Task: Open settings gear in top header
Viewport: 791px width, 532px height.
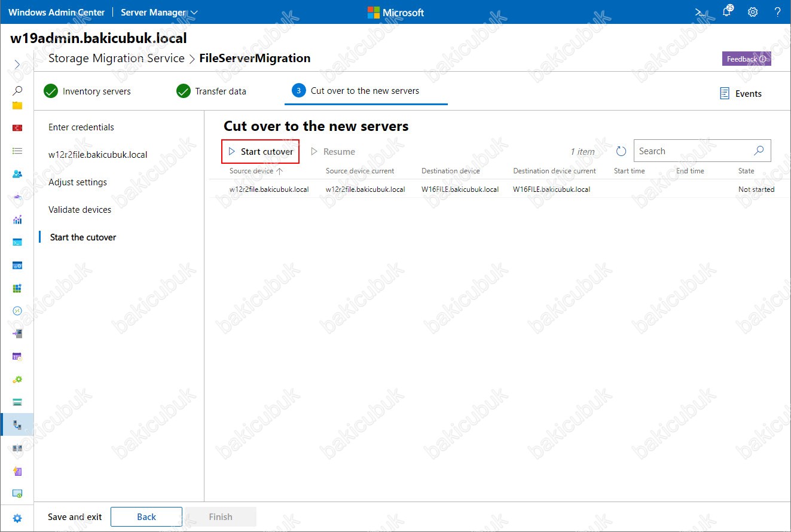Action: [x=753, y=12]
